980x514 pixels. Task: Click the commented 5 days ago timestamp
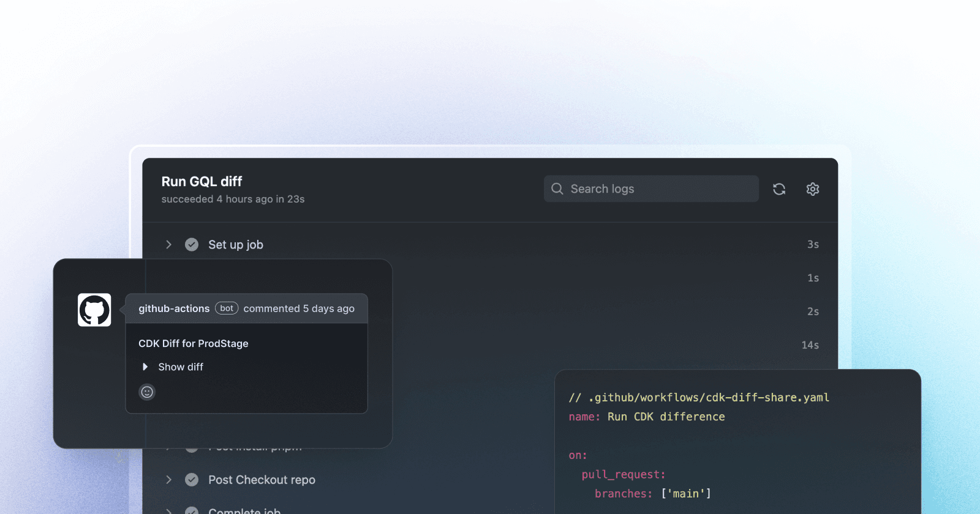pyautogui.click(x=299, y=308)
